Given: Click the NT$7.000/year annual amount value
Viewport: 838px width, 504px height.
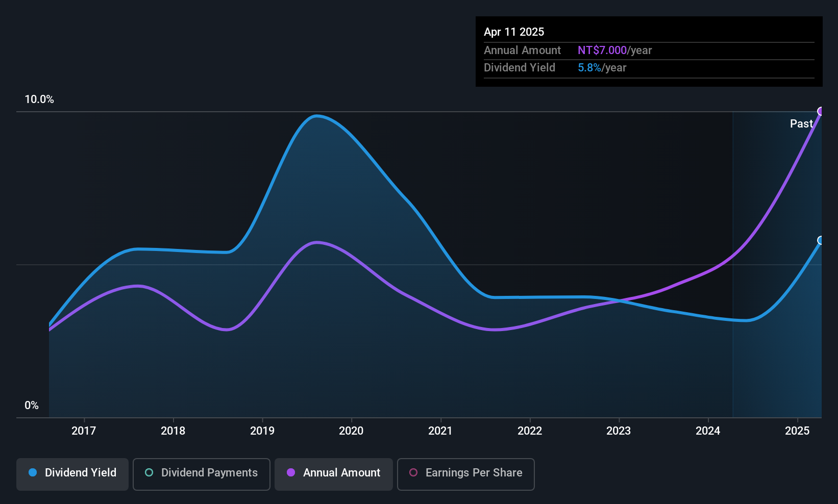Looking at the screenshot, I should point(602,50).
